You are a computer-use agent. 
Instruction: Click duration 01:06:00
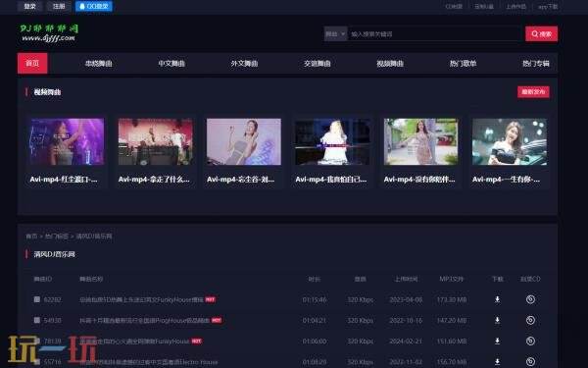tap(315, 341)
